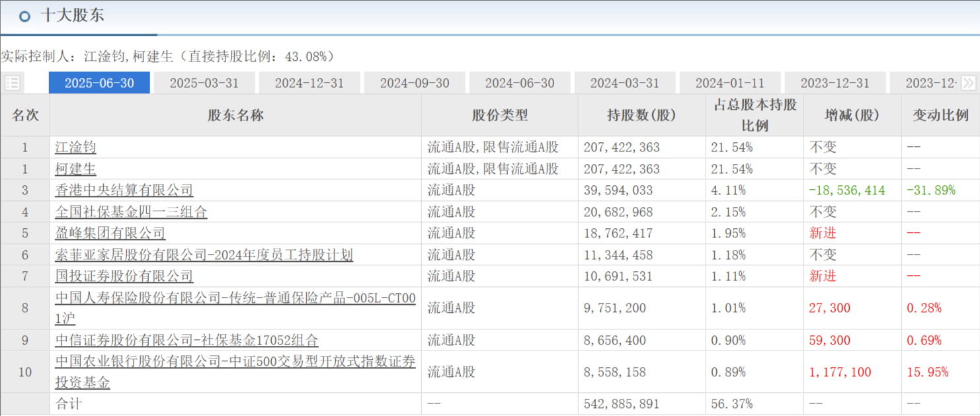
Task: Click the double-arrow to scroll date tabs right
Action: (x=968, y=83)
